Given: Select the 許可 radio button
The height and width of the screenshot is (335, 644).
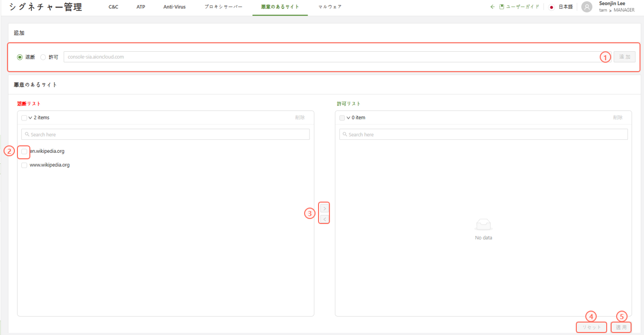Looking at the screenshot, I should pyautogui.click(x=43, y=57).
